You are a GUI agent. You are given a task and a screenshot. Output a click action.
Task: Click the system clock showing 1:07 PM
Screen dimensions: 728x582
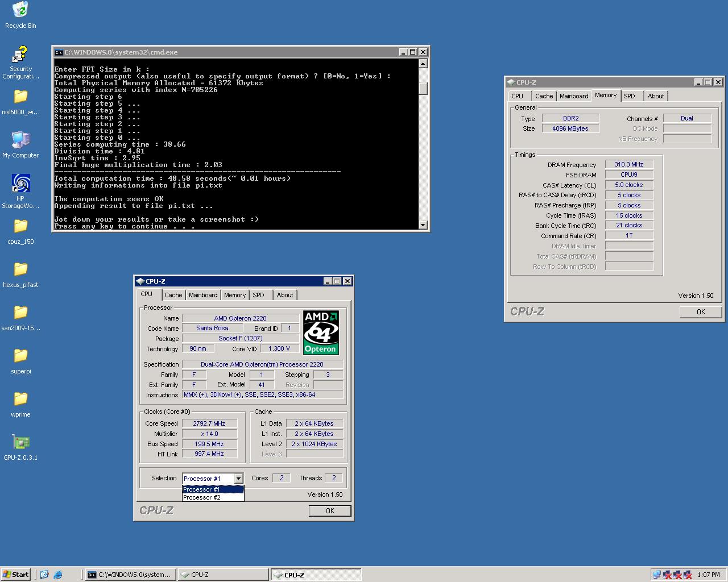coord(709,575)
